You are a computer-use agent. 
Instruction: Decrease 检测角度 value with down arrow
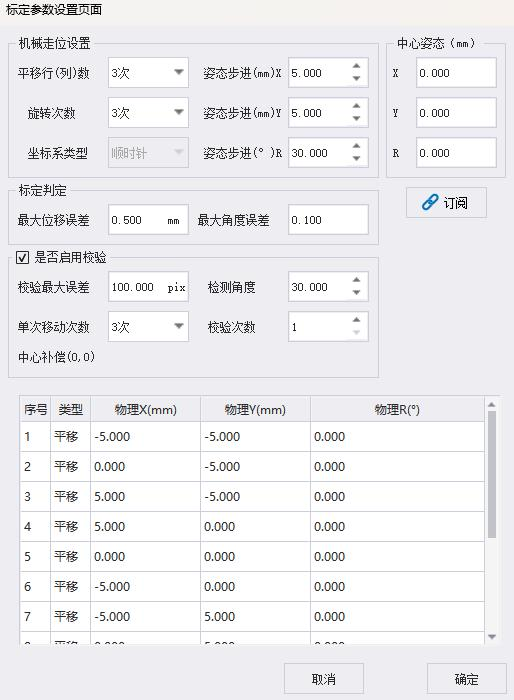click(x=356, y=293)
